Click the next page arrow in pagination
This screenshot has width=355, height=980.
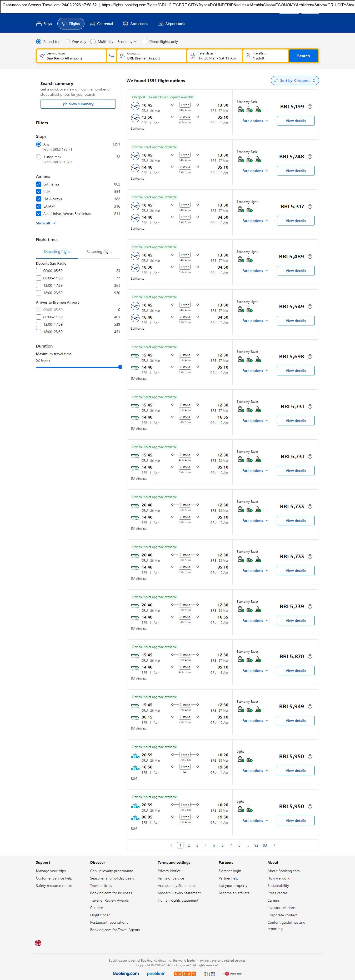point(274,845)
